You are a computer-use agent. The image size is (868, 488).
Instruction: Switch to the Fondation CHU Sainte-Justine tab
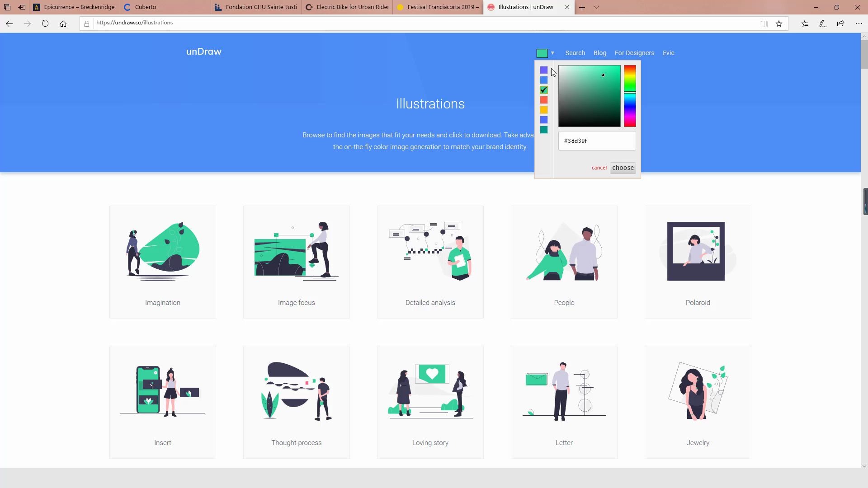click(256, 7)
